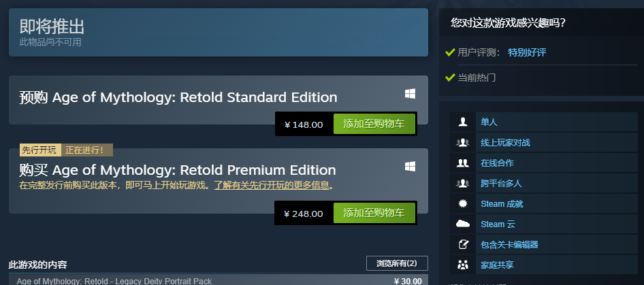Select Legacy Deity Portrait Pack row
Viewport: 644px width, 285px height.
(219, 281)
